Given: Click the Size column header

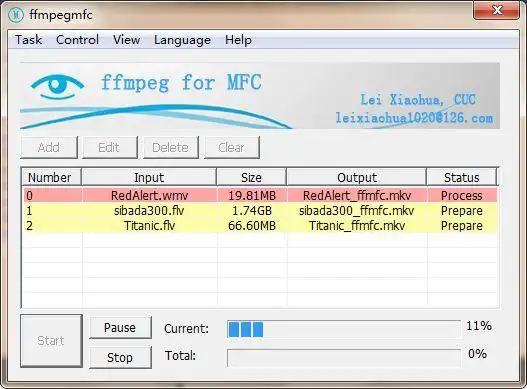Looking at the screenshot, I should [251, 177].
